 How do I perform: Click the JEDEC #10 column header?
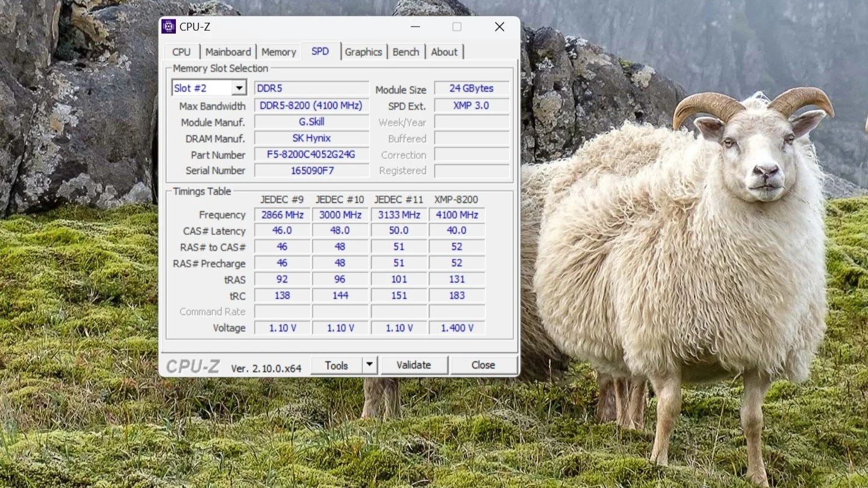click(x=340, y=199)
